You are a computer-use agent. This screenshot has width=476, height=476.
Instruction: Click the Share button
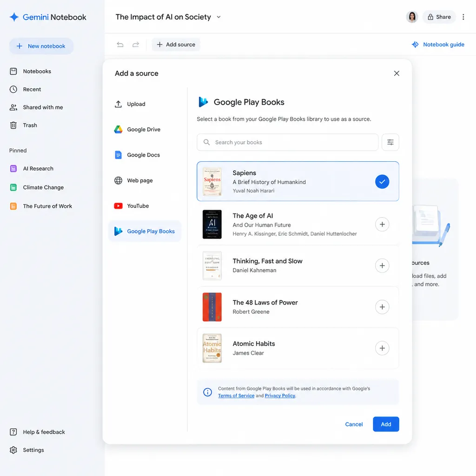[x=439, y=17]
